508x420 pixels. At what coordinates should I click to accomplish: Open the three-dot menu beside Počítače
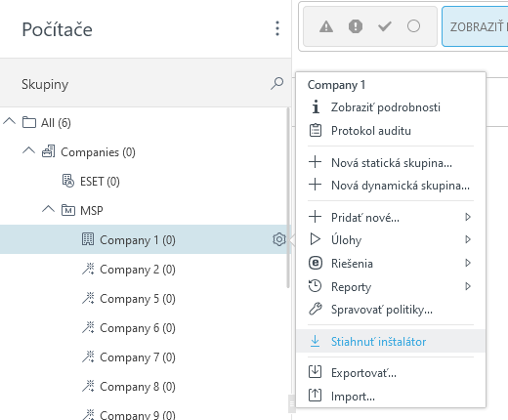[277, 28]
